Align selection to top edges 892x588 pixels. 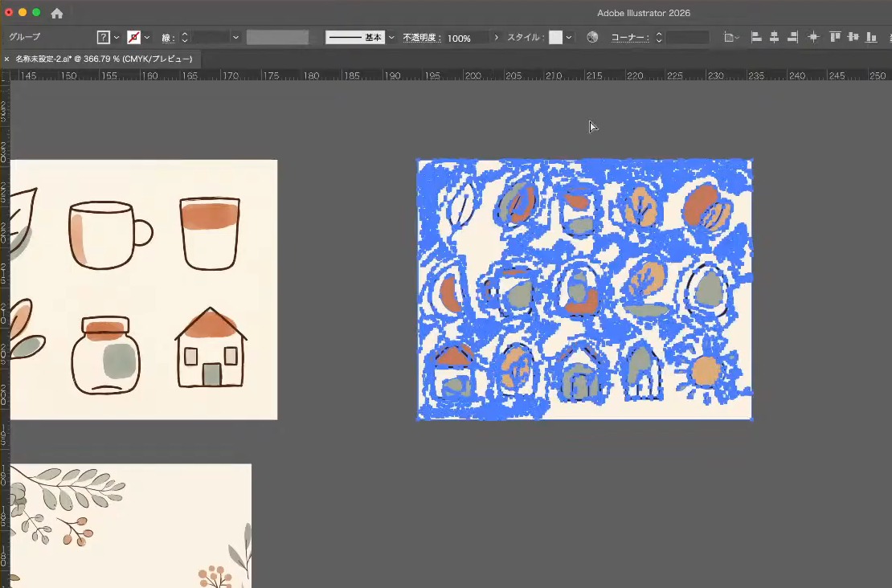click(835, 38)
